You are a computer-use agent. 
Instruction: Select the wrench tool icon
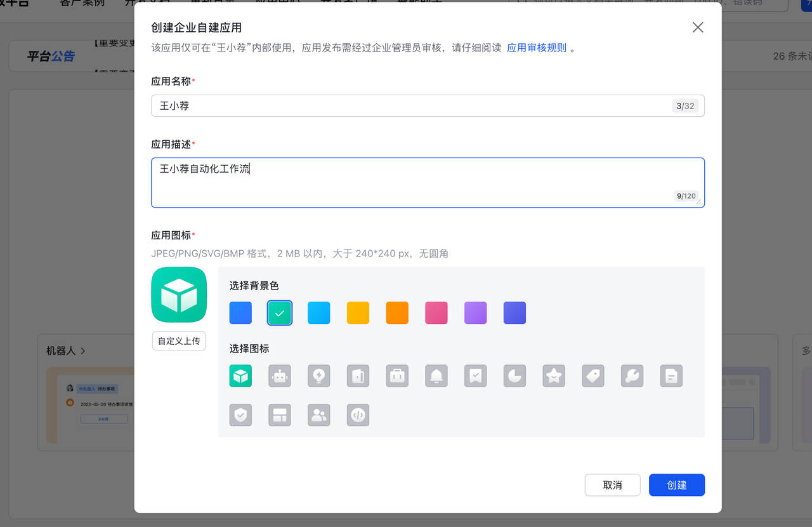coord(632,376)
